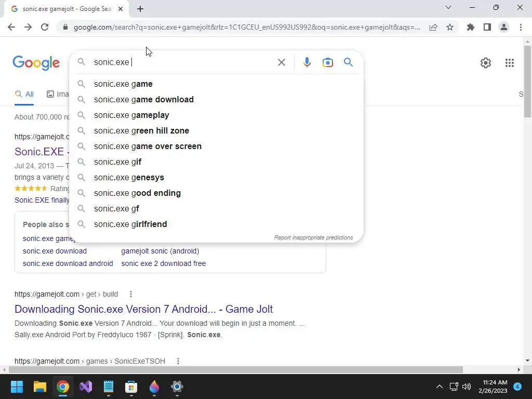
Task: Open the Google apps grid
Action: tap(510, 63)
